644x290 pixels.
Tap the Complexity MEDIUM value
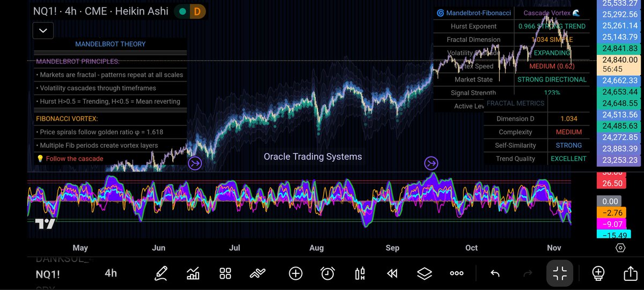pos(568,132)
